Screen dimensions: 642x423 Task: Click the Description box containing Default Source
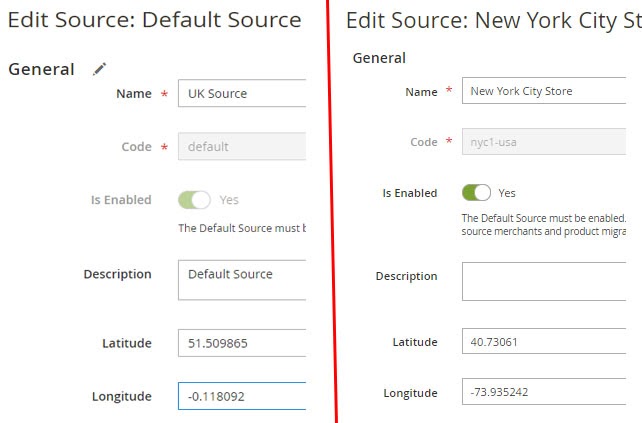(x=241, y=280)
